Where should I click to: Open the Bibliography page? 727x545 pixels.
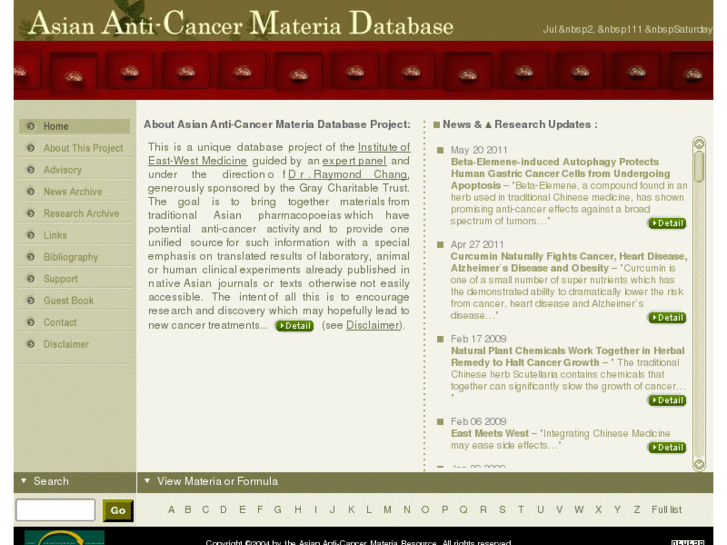tap(70, 257)
